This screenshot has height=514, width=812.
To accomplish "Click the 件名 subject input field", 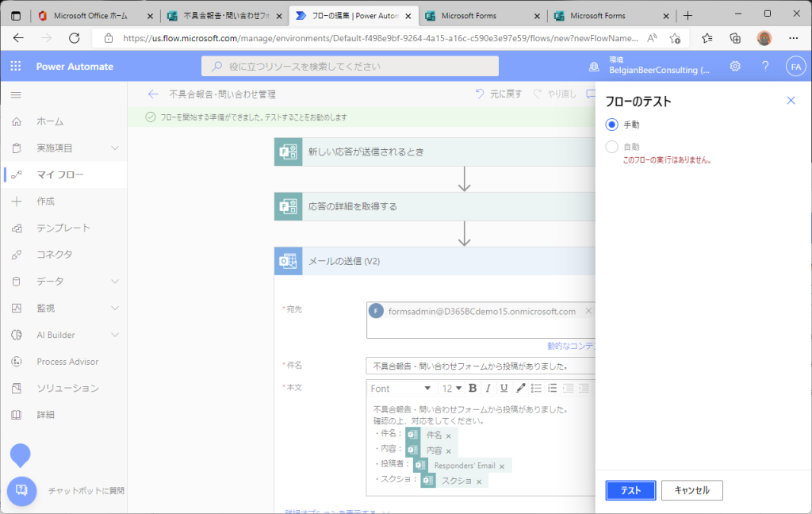I will pyautogui.click(x=481, y=366).
